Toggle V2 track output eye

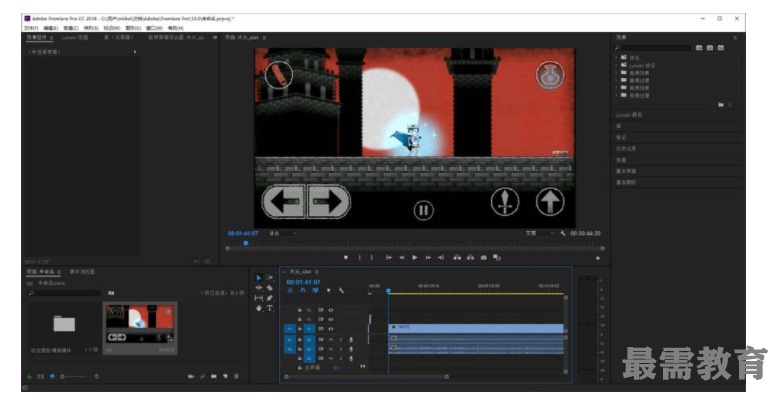point(331,320)
